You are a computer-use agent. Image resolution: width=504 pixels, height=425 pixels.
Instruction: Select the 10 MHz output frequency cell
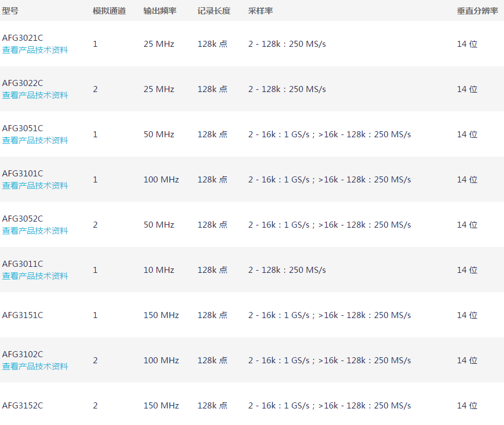[159, 270]
